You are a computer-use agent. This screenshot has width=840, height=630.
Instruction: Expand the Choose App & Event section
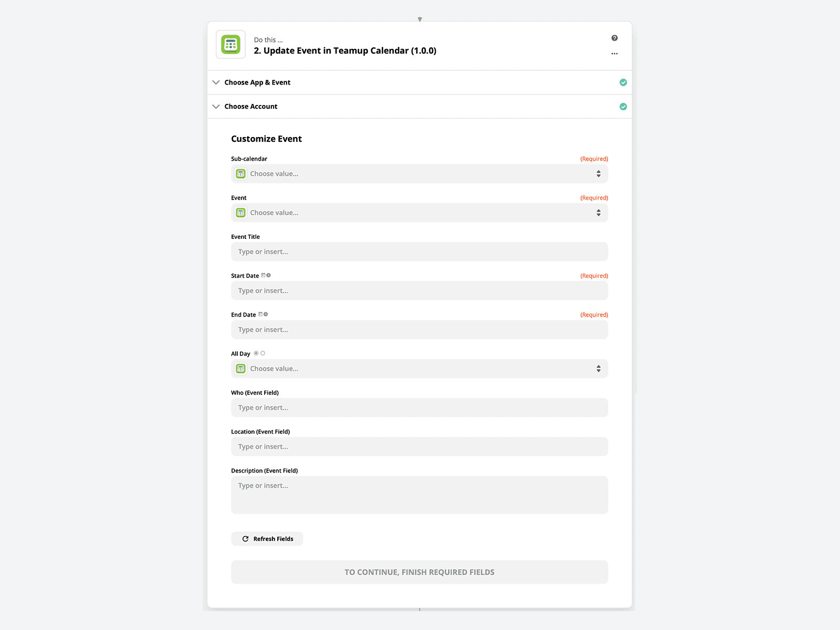pyautogui.click(x=419, y=82)
